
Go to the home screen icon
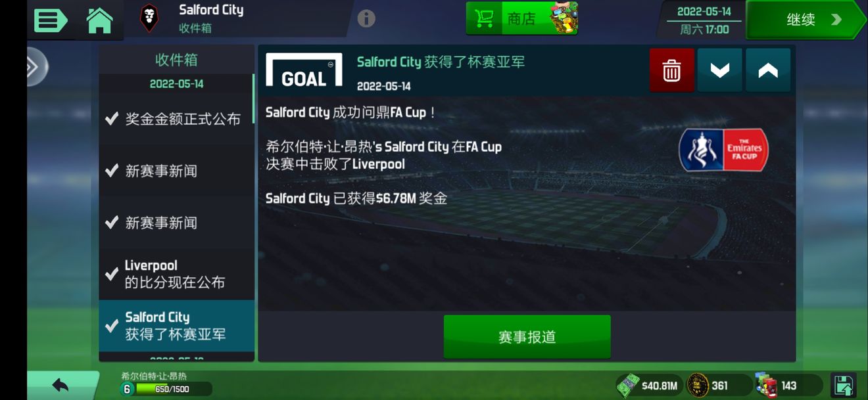99,20
